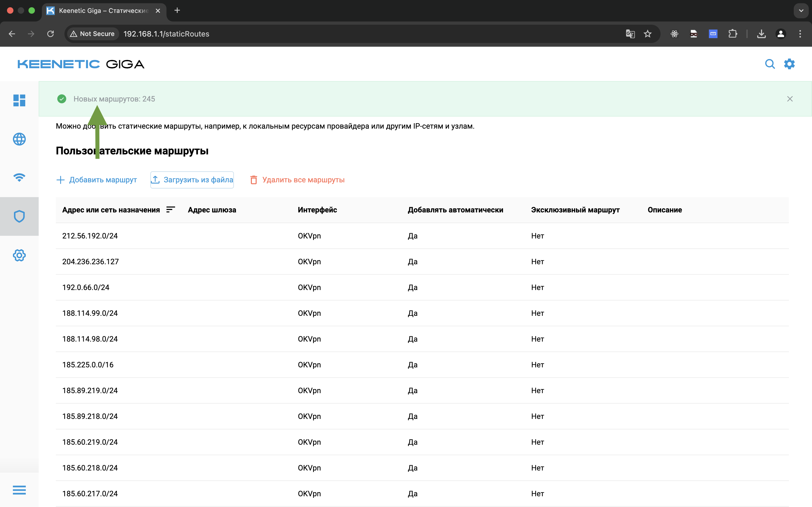Open the settings gear in top right

789,64
